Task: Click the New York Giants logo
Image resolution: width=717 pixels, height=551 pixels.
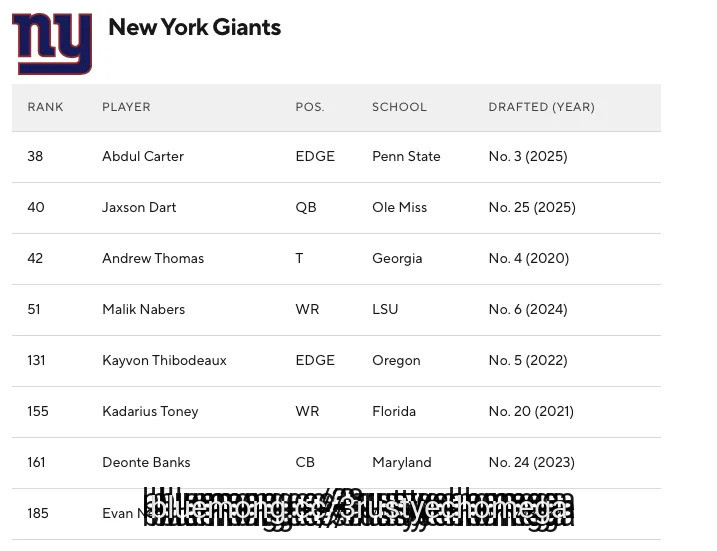Action: coord(52,44)
